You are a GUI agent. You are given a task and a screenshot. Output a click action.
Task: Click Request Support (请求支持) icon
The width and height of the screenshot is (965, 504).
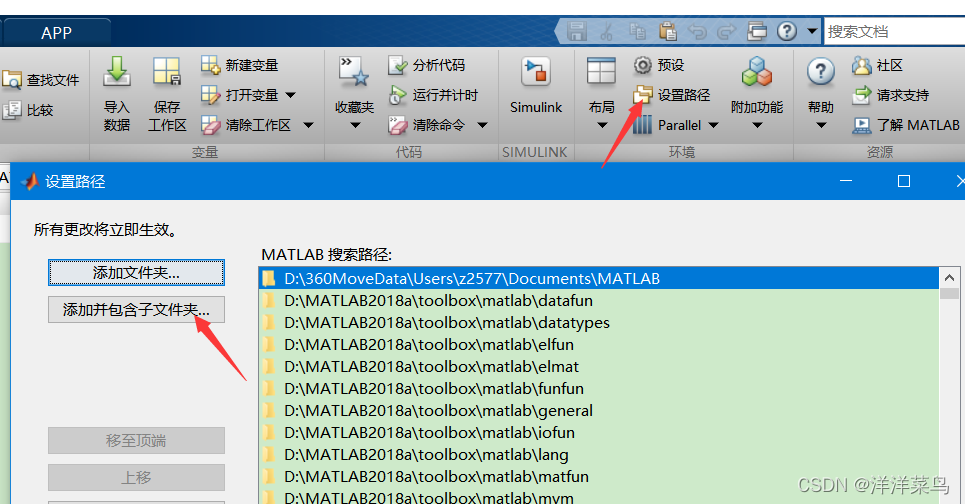[x=862, y=95]
